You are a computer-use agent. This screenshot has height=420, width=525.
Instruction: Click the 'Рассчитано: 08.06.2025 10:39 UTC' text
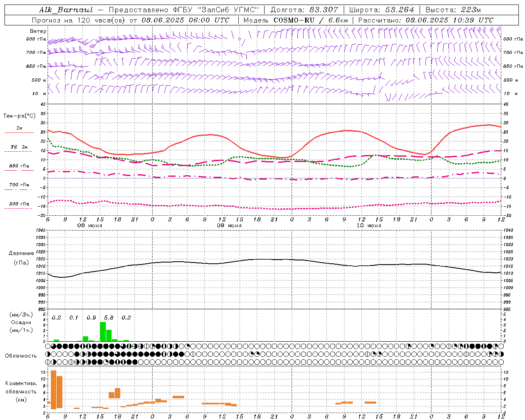[426, 20]
